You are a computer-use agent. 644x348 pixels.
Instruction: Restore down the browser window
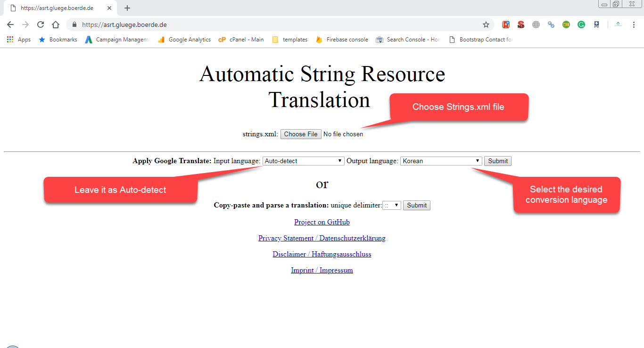[x=616, y=4]
